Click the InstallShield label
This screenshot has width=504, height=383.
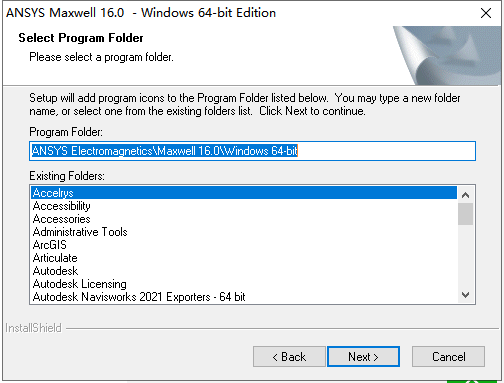coord(33,328)
